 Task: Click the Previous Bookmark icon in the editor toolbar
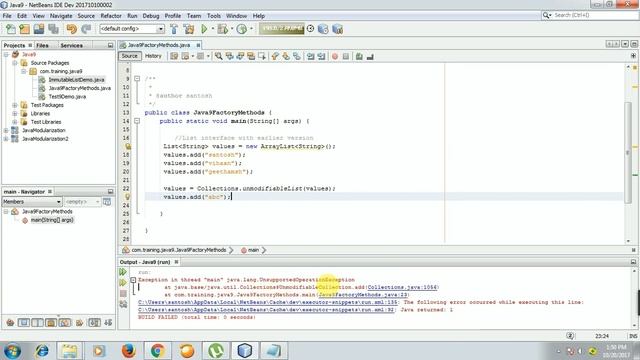pos(275,56)
